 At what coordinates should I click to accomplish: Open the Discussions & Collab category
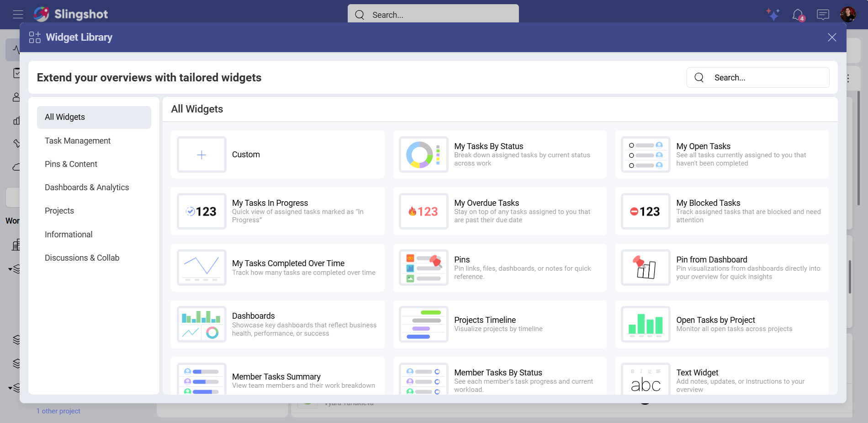[82, 257]
